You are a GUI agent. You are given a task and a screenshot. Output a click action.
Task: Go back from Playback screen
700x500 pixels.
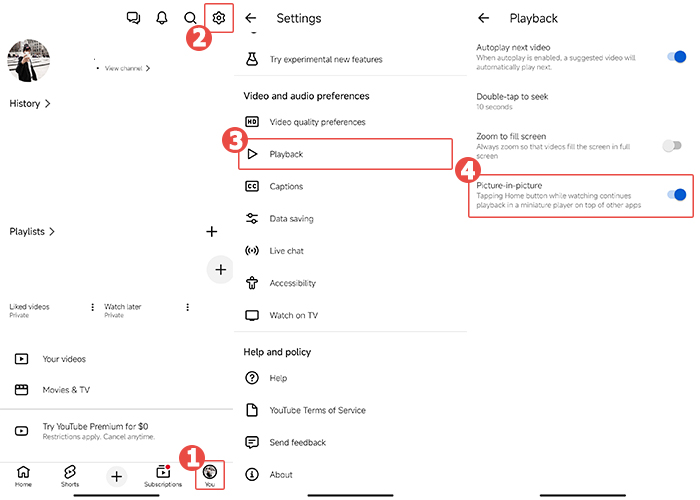pos(483,18)
